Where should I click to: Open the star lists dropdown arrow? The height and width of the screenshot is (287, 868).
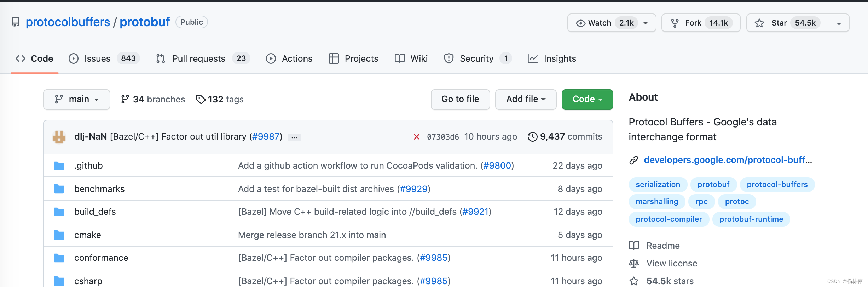(839, 23)
